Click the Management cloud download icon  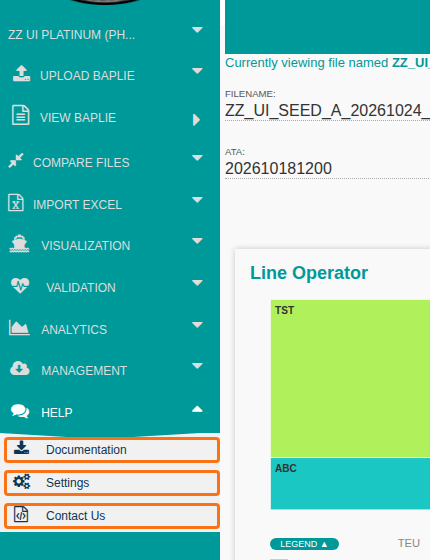20,369
